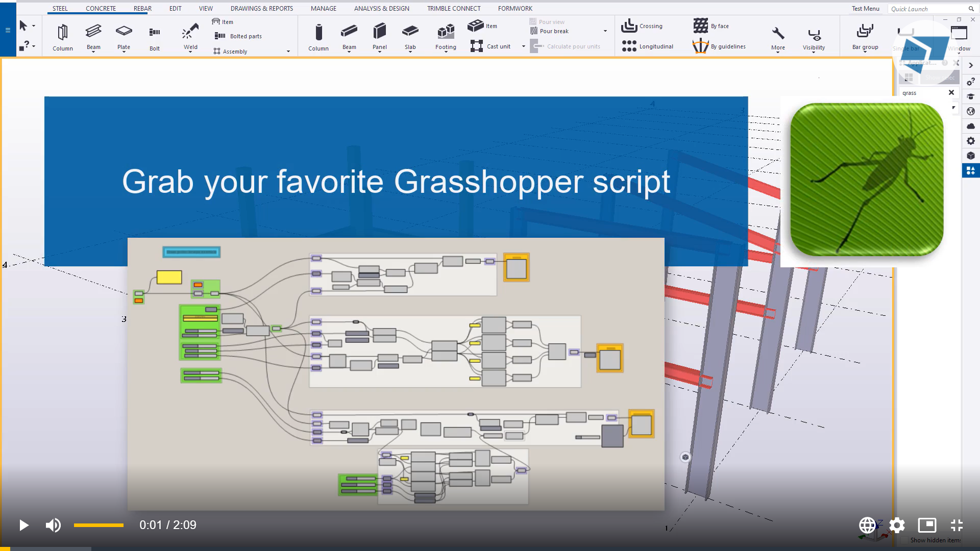This screenshot has height=551, width=980.
Task: Open the FORMWORK tab
Action: click(x=515, y=9)
